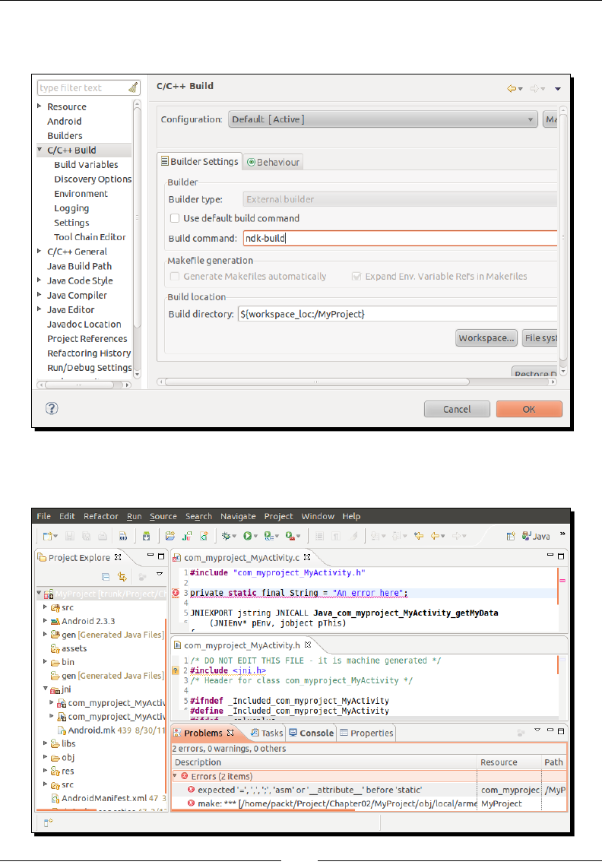Viewport: 602px width, 868px height.
Task: Open the Refactor menu
Action: coord(101,516)
